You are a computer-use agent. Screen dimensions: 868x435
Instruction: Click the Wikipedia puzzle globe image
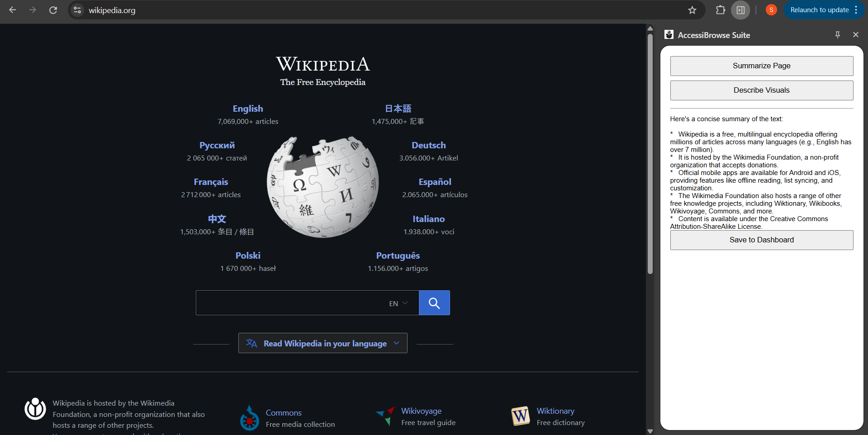(323, 187)
